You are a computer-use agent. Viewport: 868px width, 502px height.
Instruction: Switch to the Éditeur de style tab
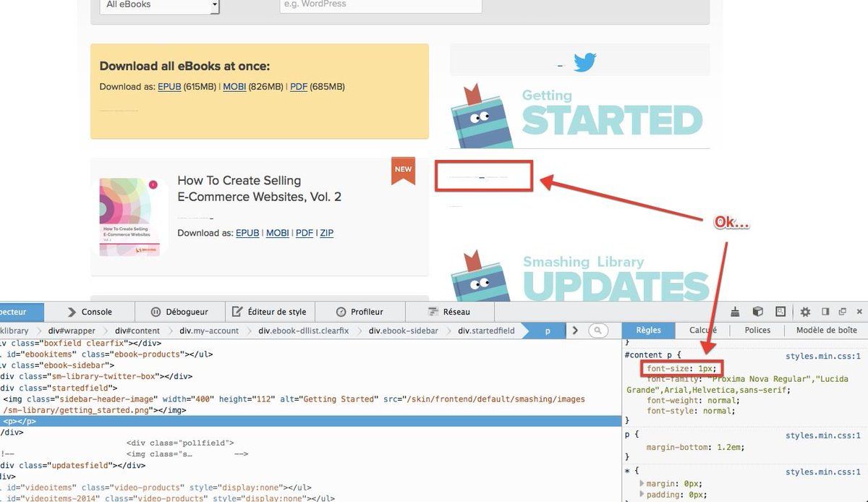click(x=270, y=312)
